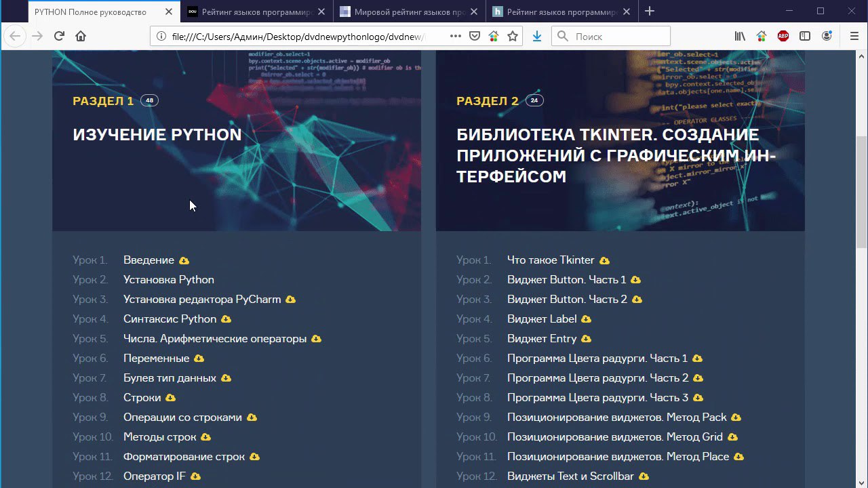Click the cloud icon beside Виджет Entry
Viewport: 868px width, 488px height.
(586, 339)
